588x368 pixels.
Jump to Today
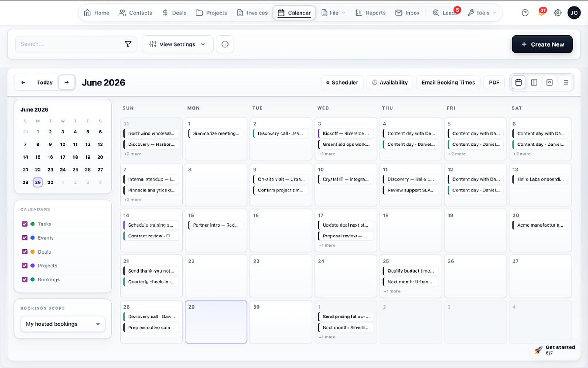(x=45, y=83)
